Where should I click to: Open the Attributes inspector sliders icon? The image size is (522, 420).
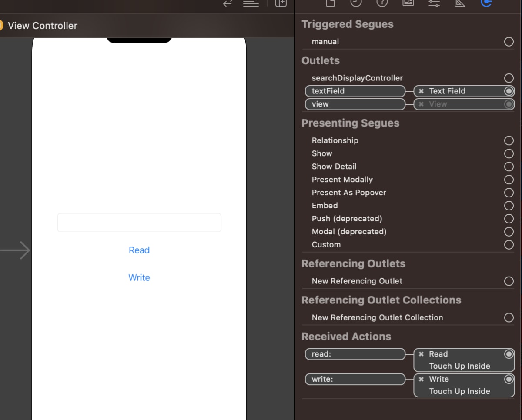click(x=434, y=3)
